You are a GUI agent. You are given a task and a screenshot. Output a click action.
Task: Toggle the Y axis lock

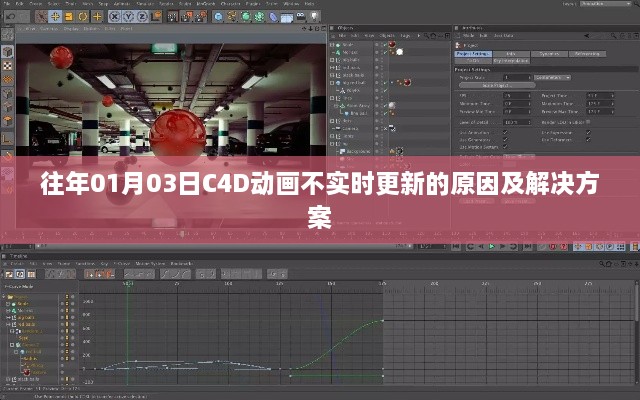[129, 17]
